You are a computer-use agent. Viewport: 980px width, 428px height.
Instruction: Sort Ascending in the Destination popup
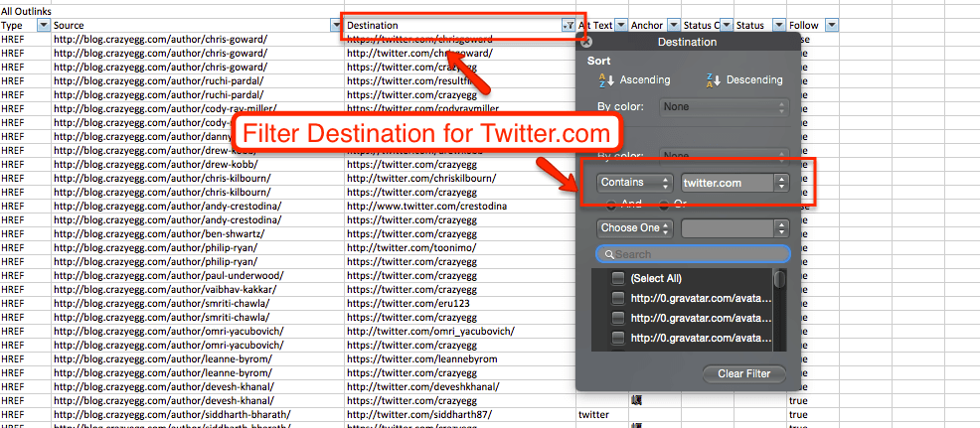(x=634, y=80)
